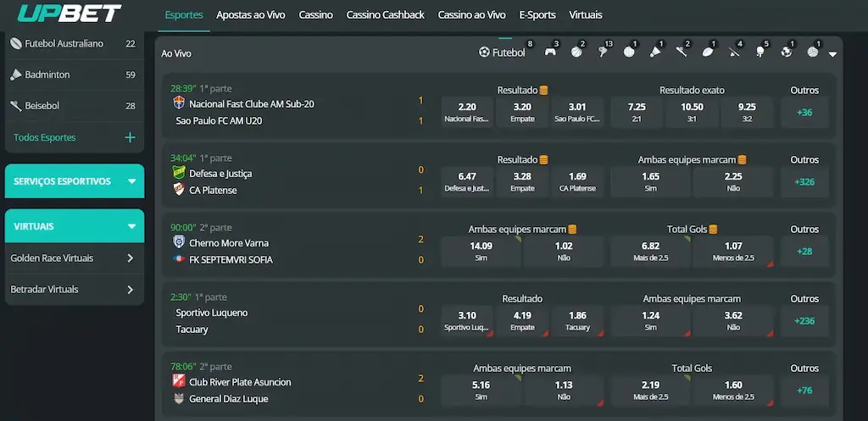Click the General Diaz Luque crest
The height and width of the screenshot is (421, 868).
pos(178,398)
